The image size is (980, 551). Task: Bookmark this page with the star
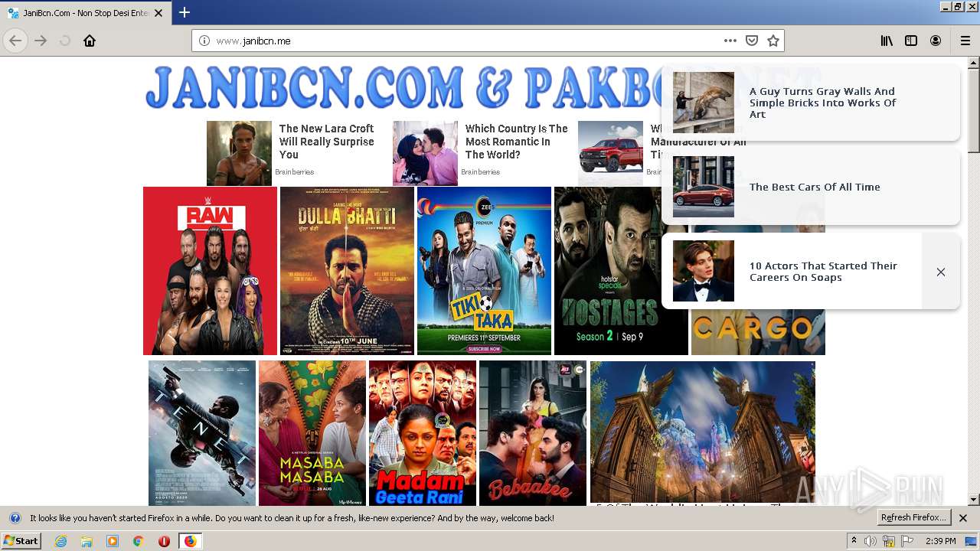pyautogui.click(x=773, y=41)
